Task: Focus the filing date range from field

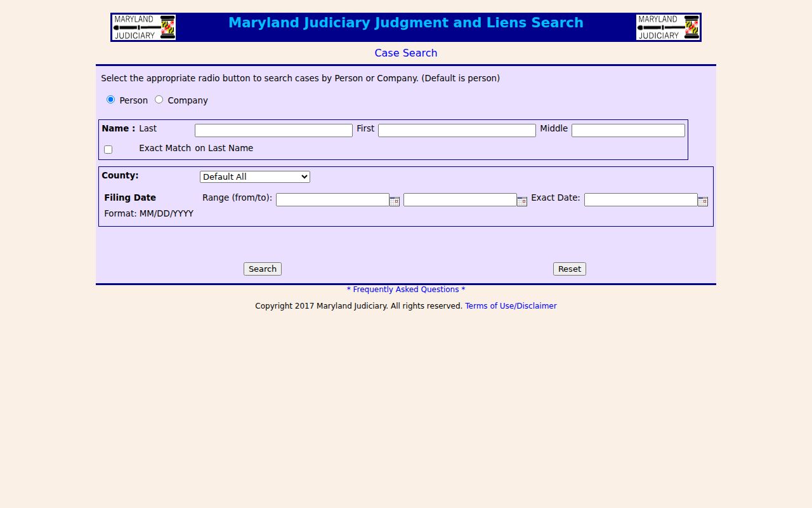Action: (332, 199)
